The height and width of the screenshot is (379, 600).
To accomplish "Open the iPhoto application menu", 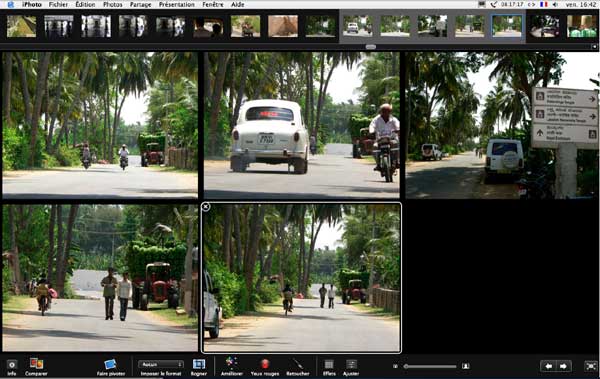I will 31,4.
